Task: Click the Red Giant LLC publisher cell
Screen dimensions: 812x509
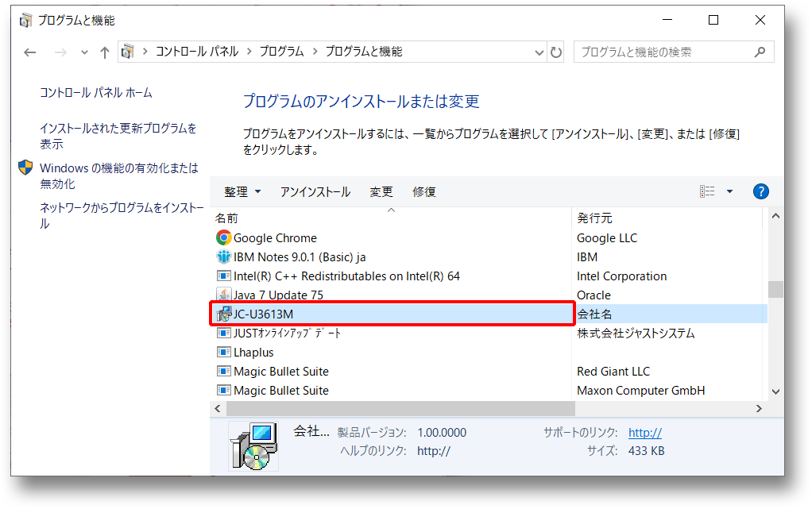Action: click(613, 372)
